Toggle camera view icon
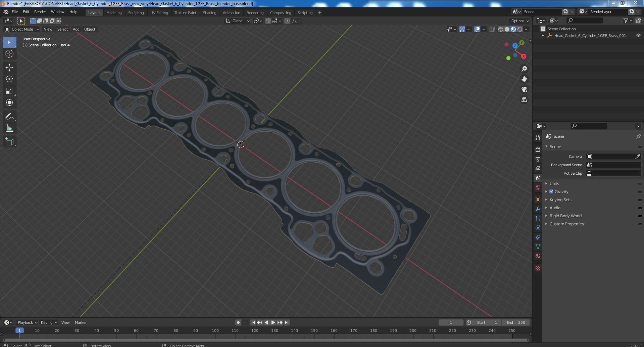This screenshot has width=644, height=347. coord(524,89)
